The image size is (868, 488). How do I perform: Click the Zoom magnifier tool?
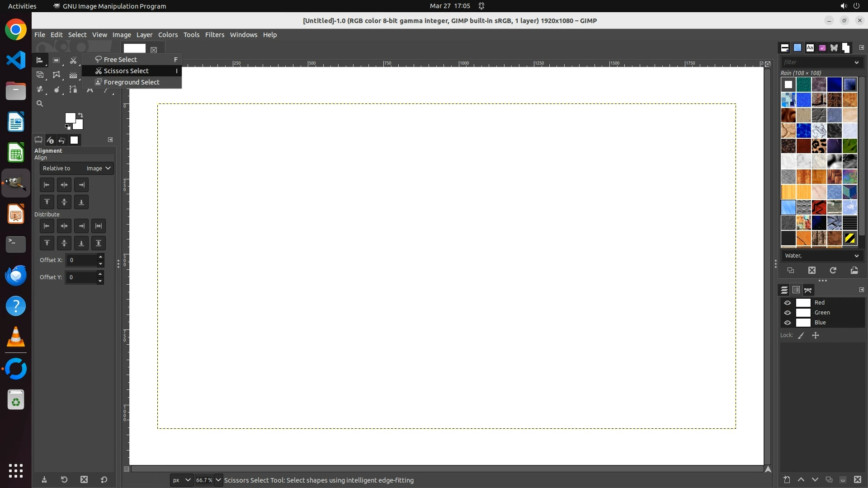click(x=40, y=104)
